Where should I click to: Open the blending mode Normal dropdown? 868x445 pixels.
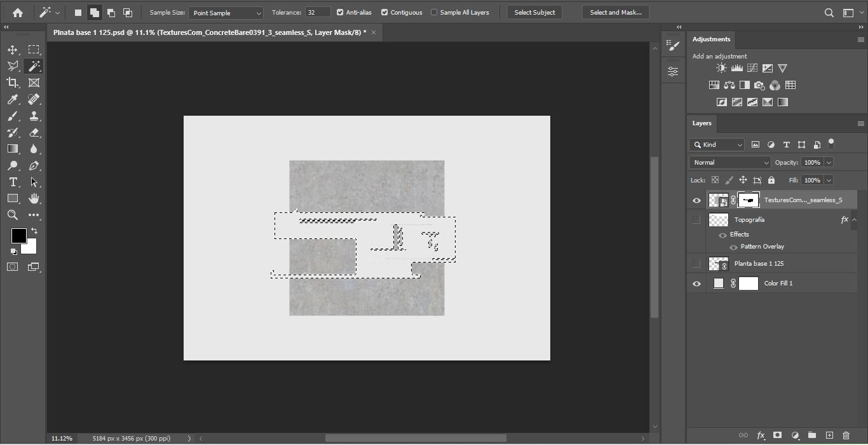(x=729, y=163)
